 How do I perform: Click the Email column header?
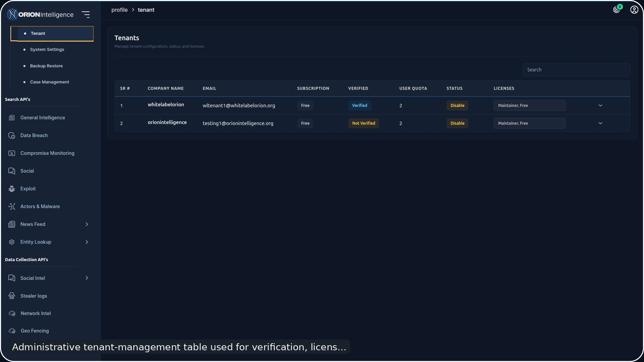[x=209, y=88]
